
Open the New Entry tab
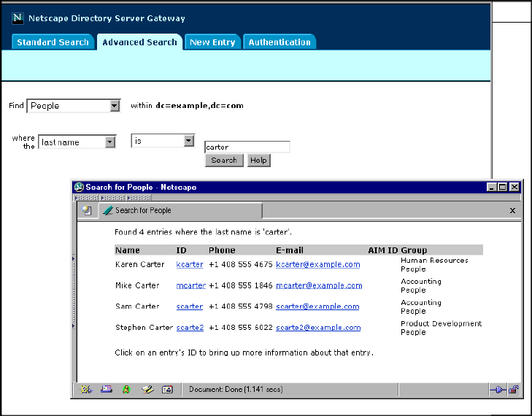click(212, 42)
